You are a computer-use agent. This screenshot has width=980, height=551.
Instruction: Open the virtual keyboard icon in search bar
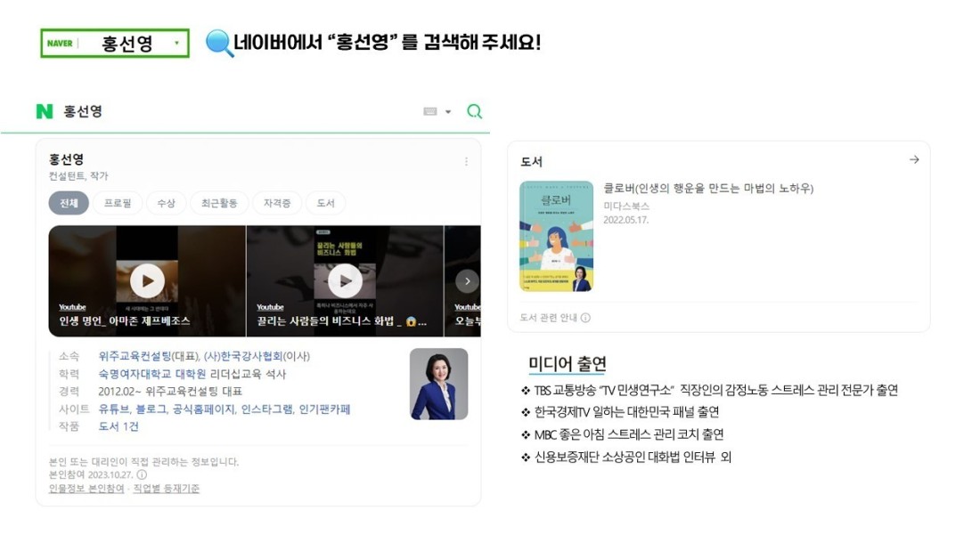(430, 112)
